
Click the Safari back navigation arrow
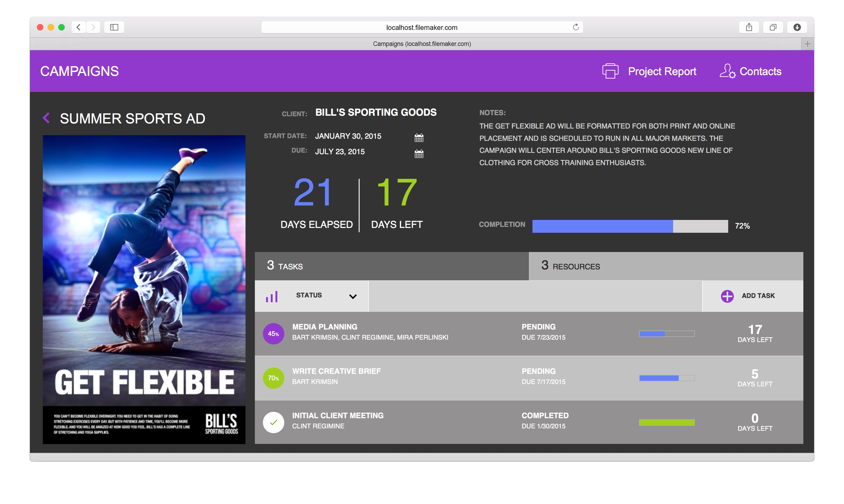pos(78,27)
